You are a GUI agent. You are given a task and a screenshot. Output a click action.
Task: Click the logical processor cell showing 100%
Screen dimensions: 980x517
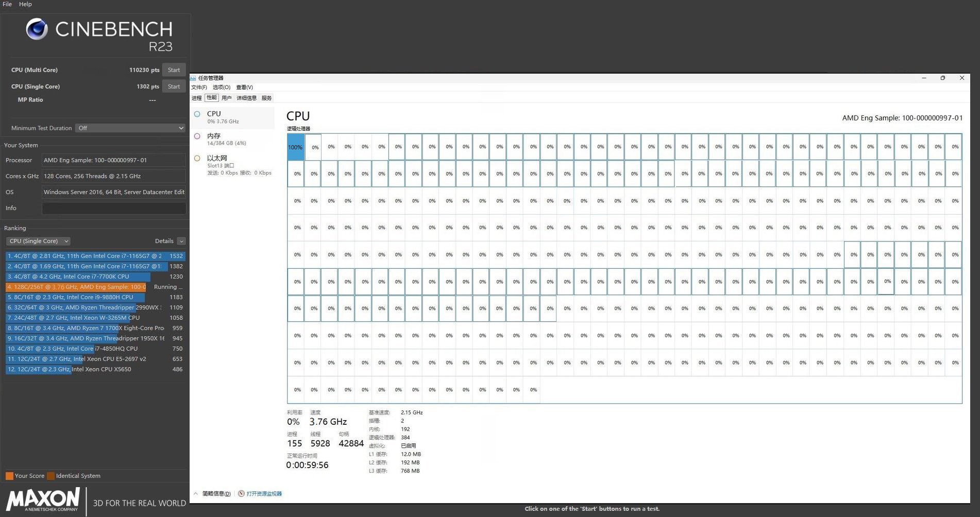[x=295, y=147]
